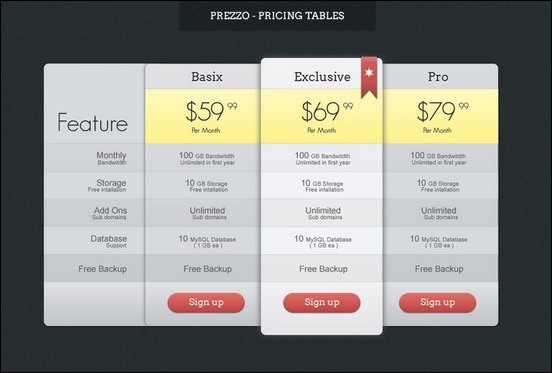
Task: Sign up for the Exclusive plan
Action: [x=322, y=303]
